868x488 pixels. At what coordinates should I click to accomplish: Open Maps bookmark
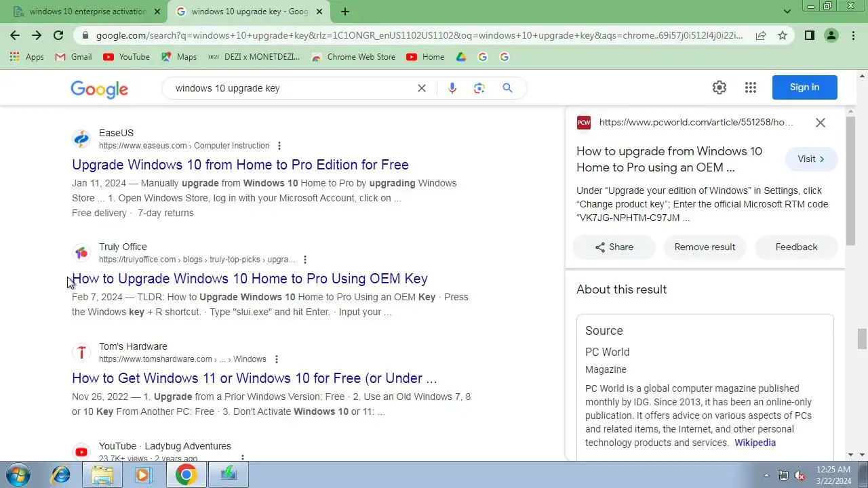179,57
